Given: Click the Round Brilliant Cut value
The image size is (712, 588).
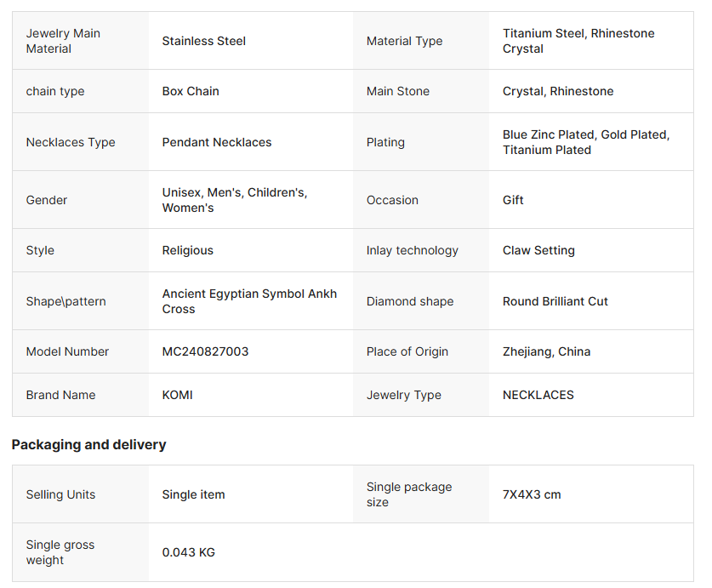Looking at the screenshot, I should tap(555, 301).
